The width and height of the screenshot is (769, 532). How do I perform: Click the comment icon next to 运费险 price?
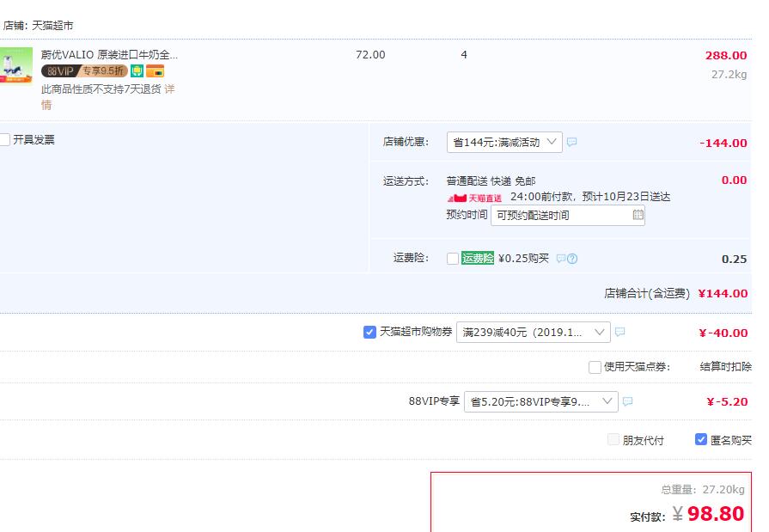pyautogui.click(x=560, y=259)
